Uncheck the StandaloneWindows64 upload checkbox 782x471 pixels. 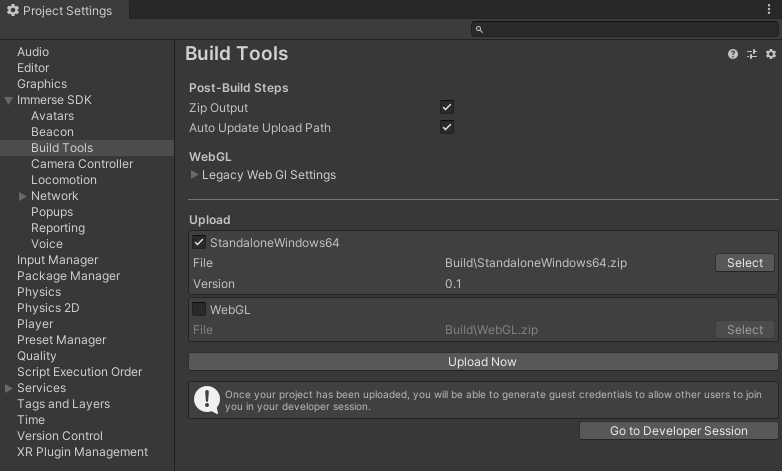click(199, 242)
